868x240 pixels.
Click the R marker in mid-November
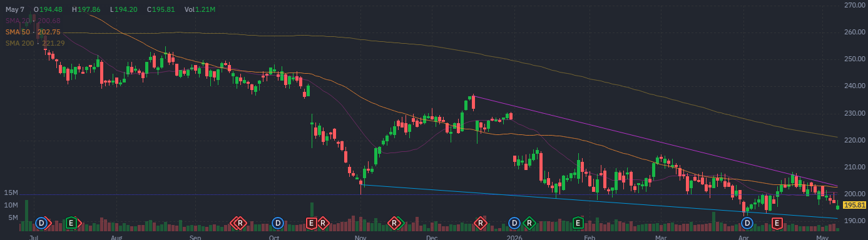coord(394,222)
